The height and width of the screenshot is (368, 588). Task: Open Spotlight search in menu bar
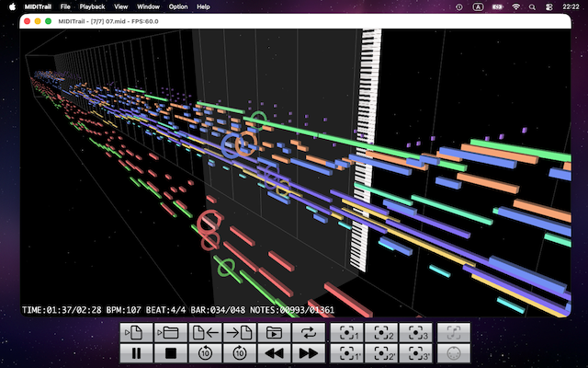[532, 6]
